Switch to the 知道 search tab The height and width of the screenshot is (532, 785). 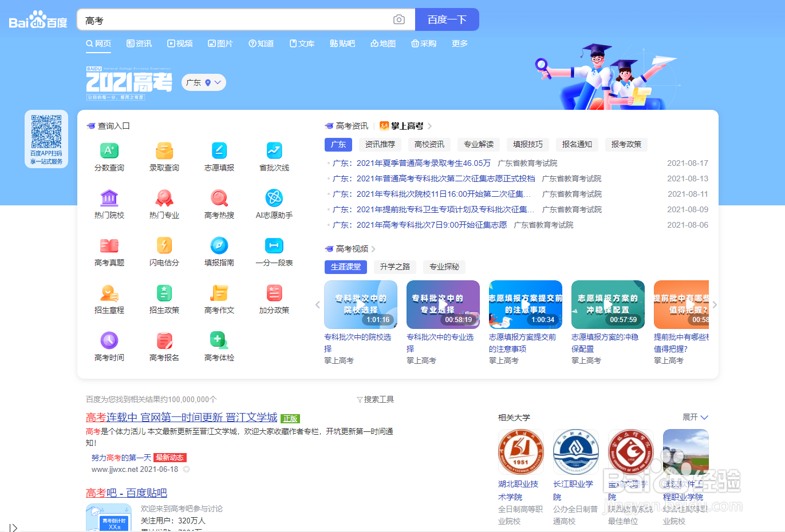pyautogui.click(x=261, y=43)
